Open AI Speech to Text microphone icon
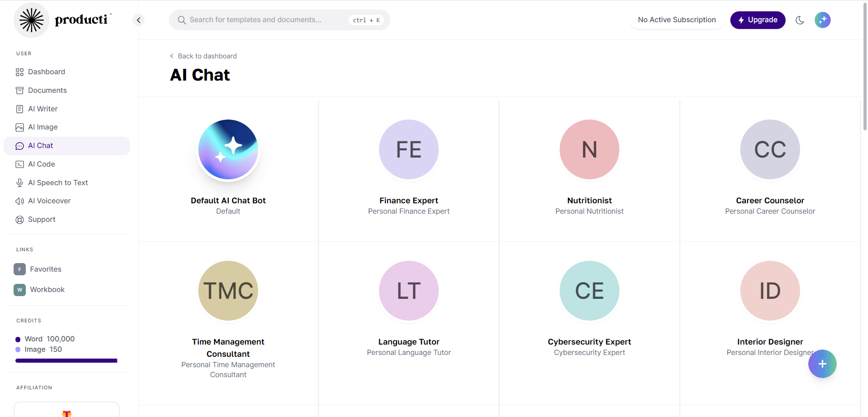Viewport: 868px width, 417px height. pos(19,183)
